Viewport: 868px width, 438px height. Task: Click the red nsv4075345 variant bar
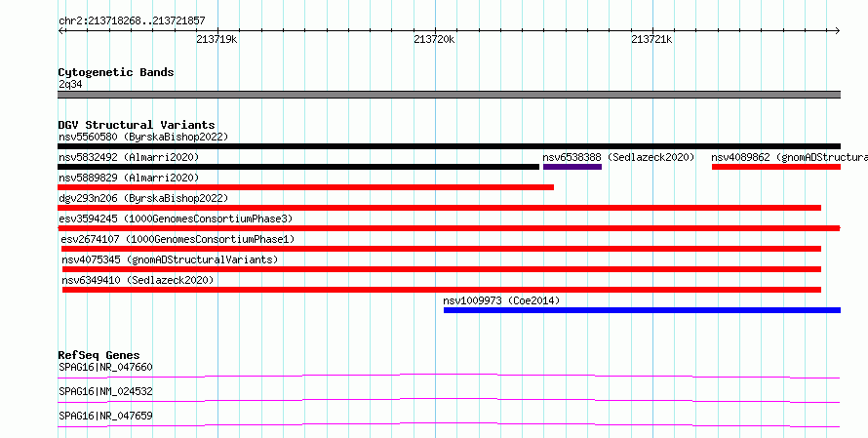click(x=442, y=269)
